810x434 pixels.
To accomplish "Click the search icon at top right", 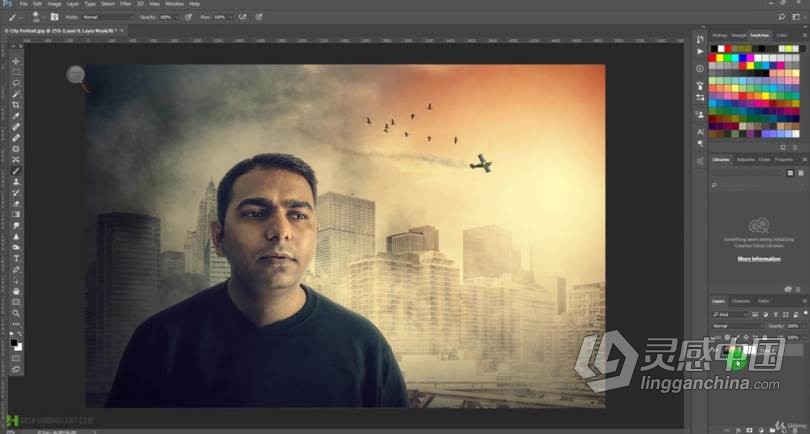I will (x=782, y=17).
